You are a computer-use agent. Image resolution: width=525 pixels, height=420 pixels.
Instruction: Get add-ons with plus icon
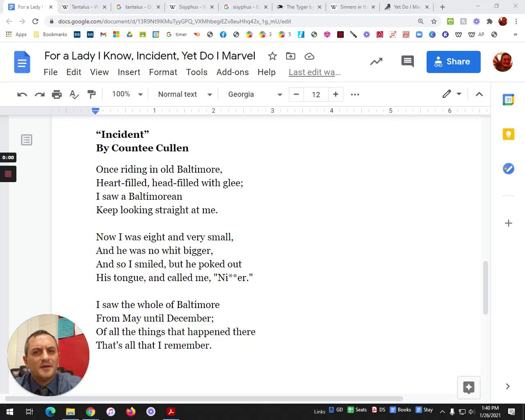pos(509,223)
